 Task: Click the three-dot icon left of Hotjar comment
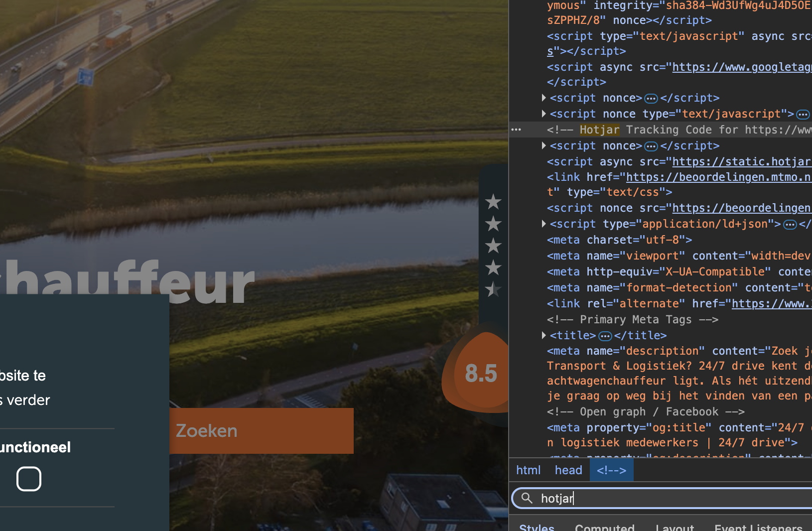coord(516,130)
